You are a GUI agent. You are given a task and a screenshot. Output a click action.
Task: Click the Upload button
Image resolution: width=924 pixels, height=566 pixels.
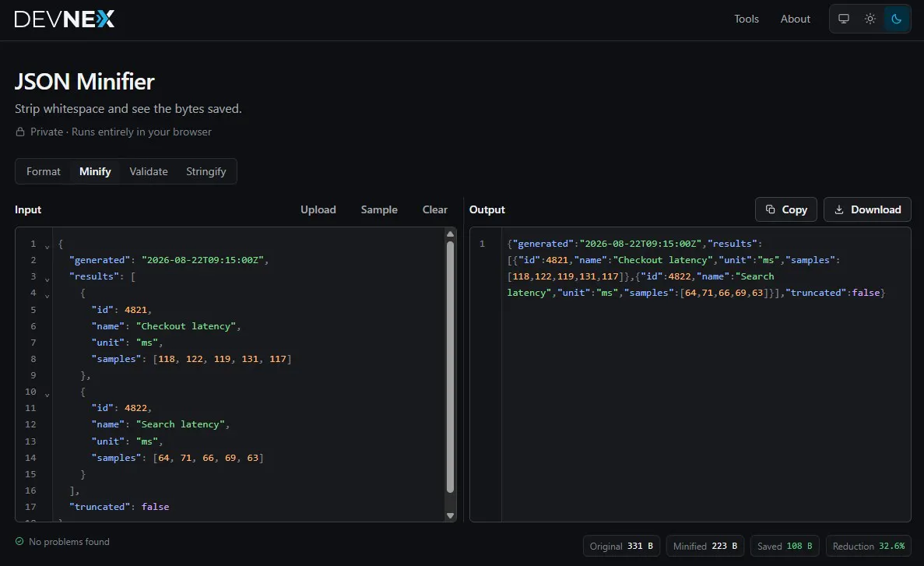click(x=318, y=210)
